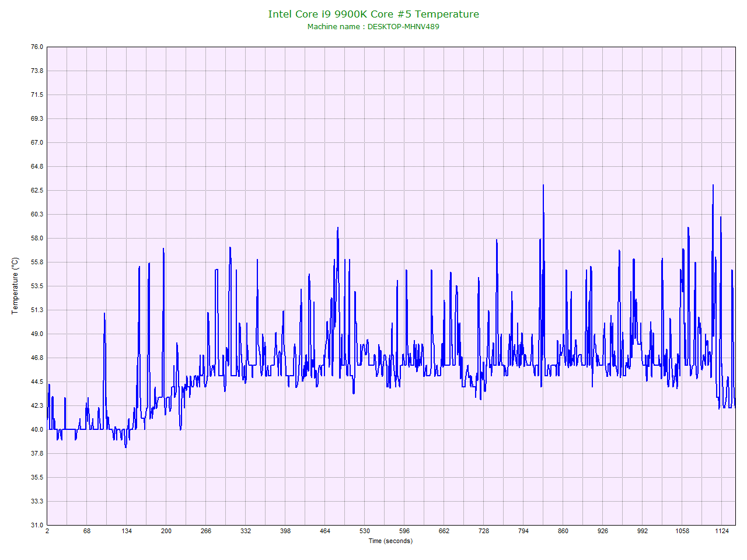The width and height of the screenshot is (747, 560).
Task: Select the 46.8 temperature axis value
Action: (x=37, y=358)
